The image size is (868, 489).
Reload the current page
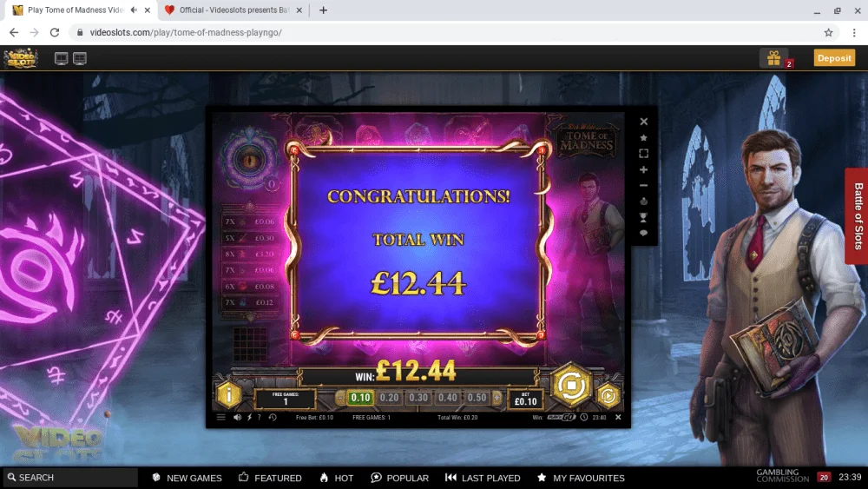coord(54,33)
